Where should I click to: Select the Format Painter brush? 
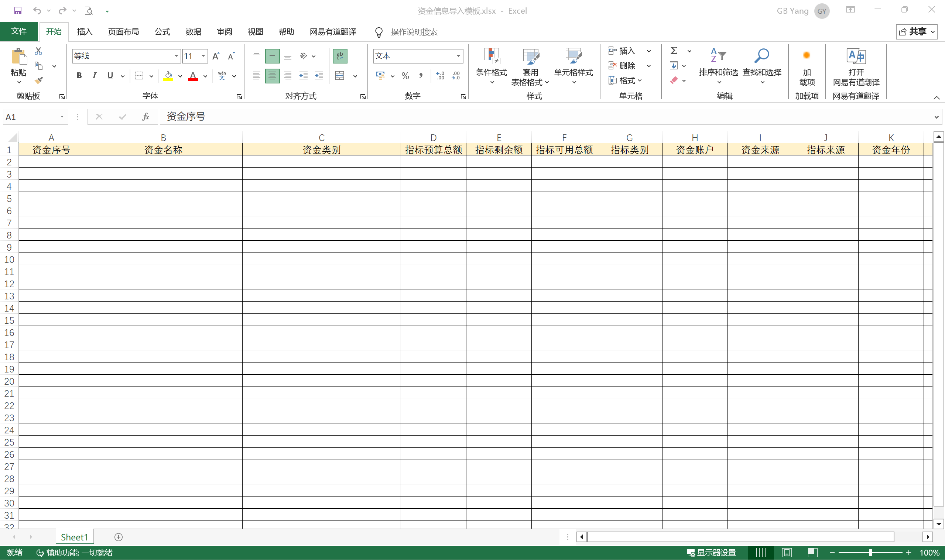click(38, 80)
